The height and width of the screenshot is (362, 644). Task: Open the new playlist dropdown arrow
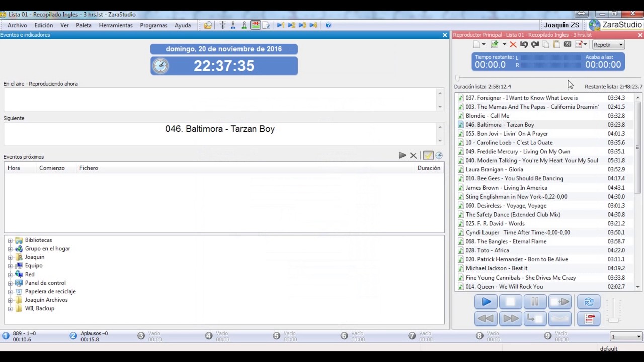tap(484, 45)
